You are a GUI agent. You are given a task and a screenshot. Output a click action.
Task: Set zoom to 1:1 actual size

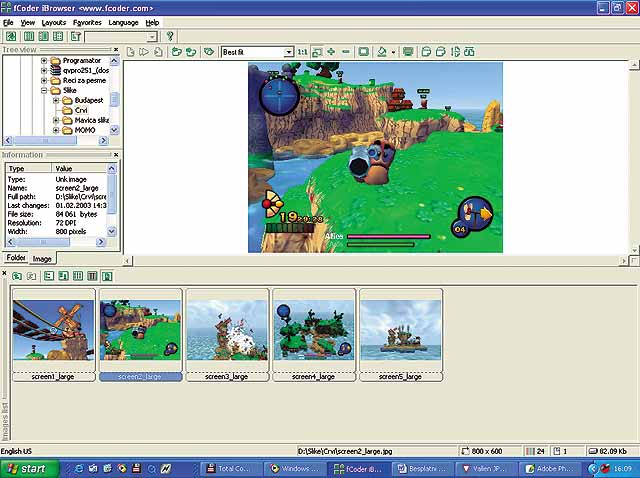point(302,52)
